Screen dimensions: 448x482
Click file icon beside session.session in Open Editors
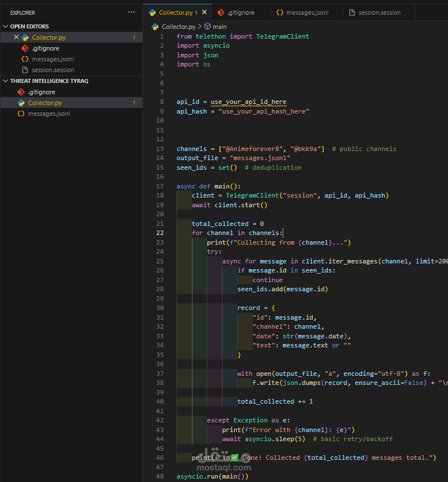(25, 70)
